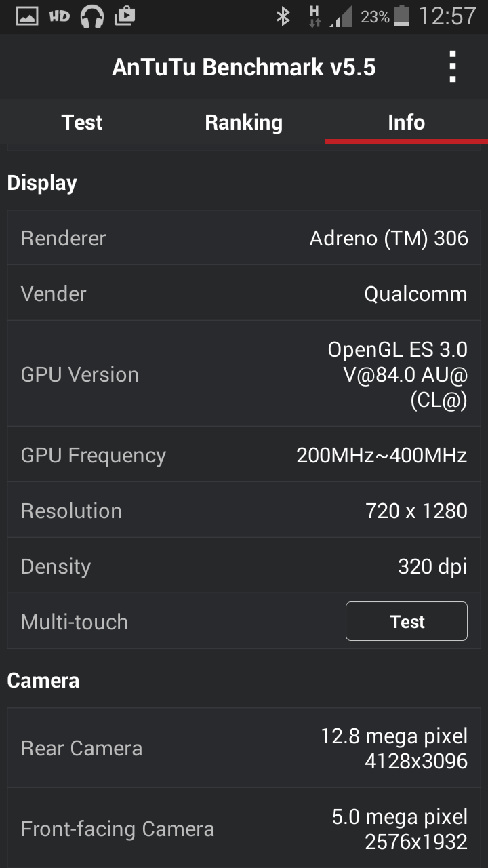Select the Resolution 720 x 1280 row

click(x=244, y=511)
